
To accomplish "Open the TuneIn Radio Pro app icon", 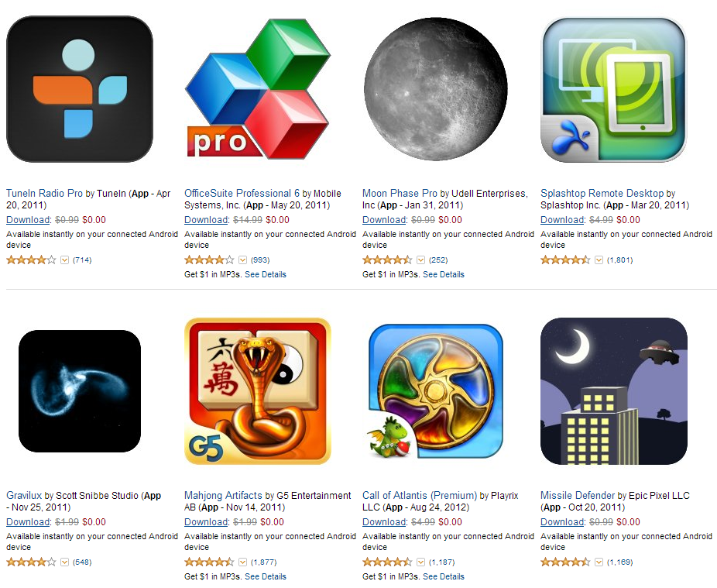I will 80,89.
